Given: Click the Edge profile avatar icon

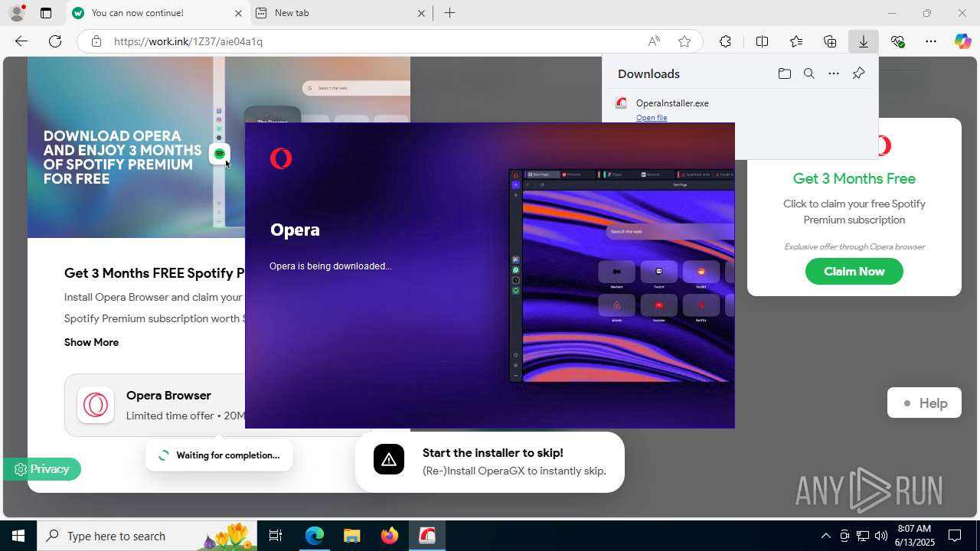Looking at the screenshot, I should tap(17, 13).
